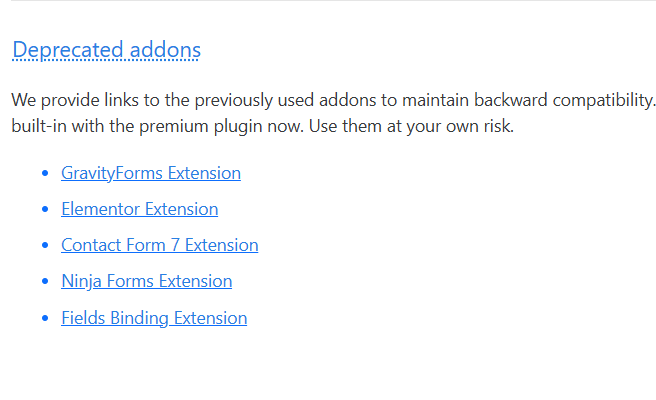The height and width of the screenshot is (400, 656).
Task: Open the Ninja Forms Extension link
Action: (x=146, y=282)
